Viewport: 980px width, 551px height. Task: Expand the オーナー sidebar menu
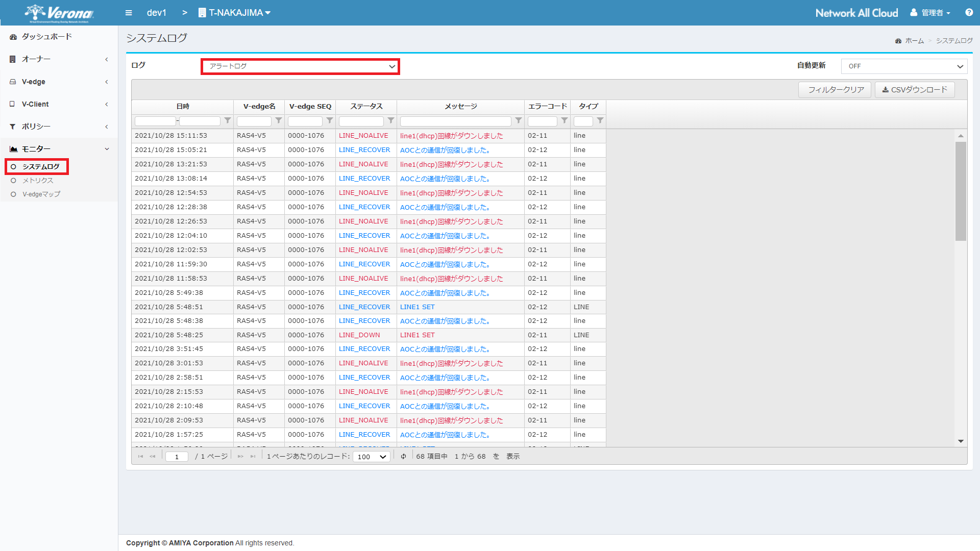click(59, 59)
